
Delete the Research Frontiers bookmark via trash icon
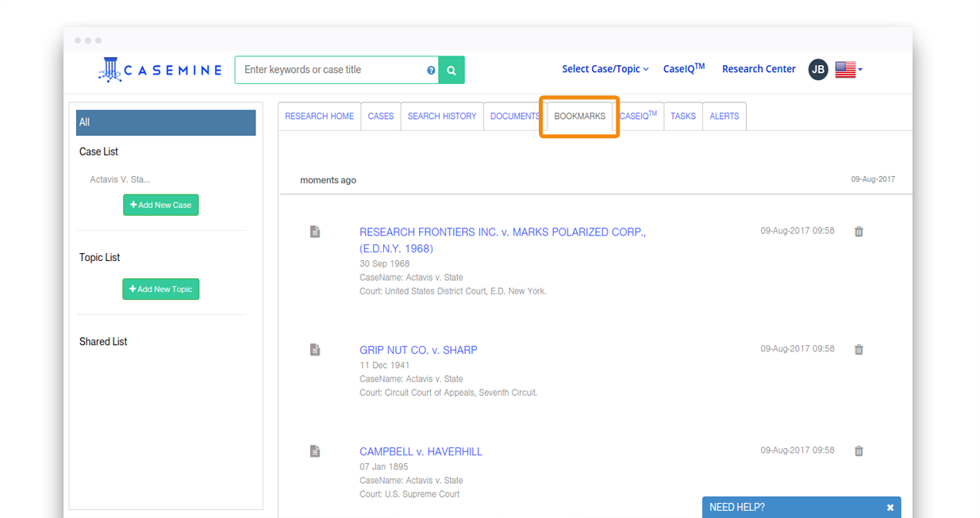[x=859, y=232]
